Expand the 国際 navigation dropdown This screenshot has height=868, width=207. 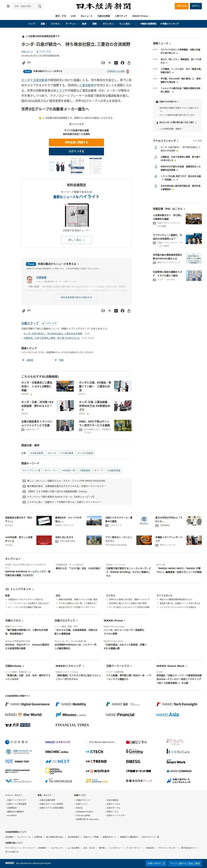(x=95, y=24)
